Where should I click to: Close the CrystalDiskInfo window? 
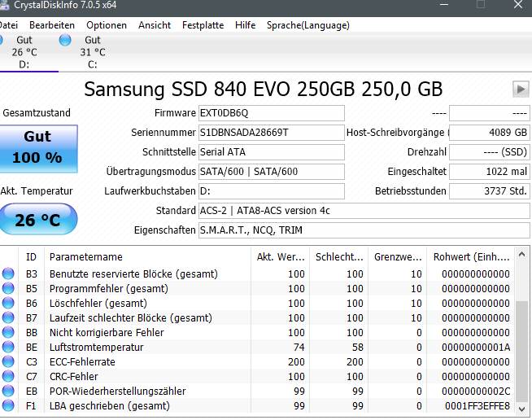coord(518,5)
